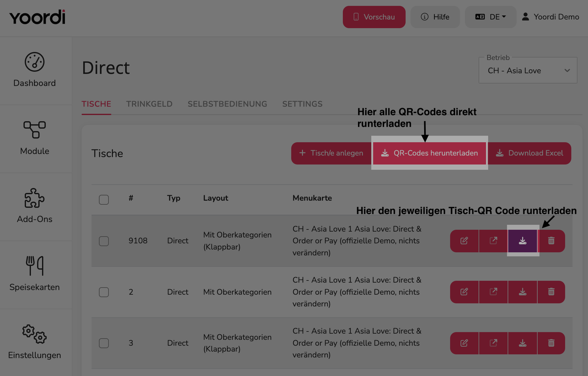588x376 pixels.
Task: Open Speisekarten fork and knife icon
Action: (35, 266)
